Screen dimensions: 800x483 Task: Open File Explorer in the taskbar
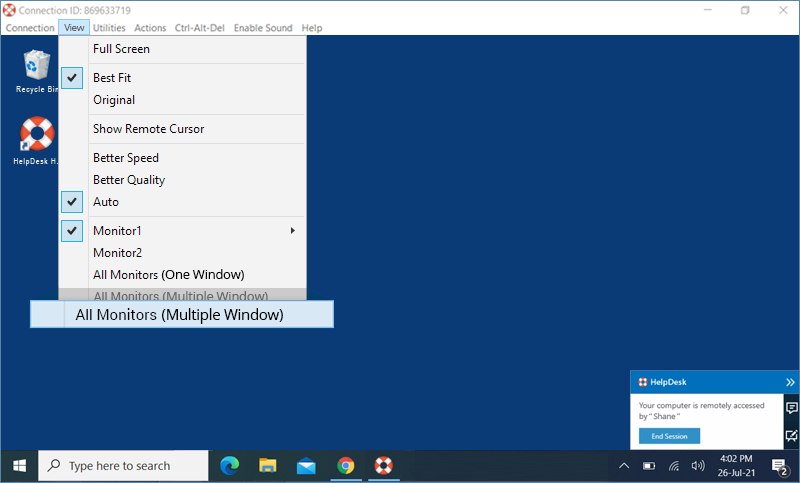click(268, 465)
